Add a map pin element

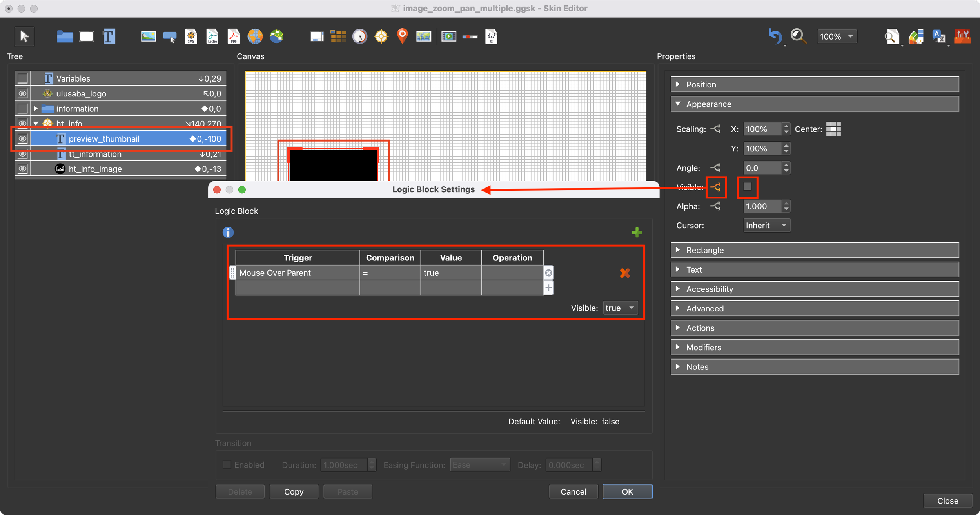point(402,36)
